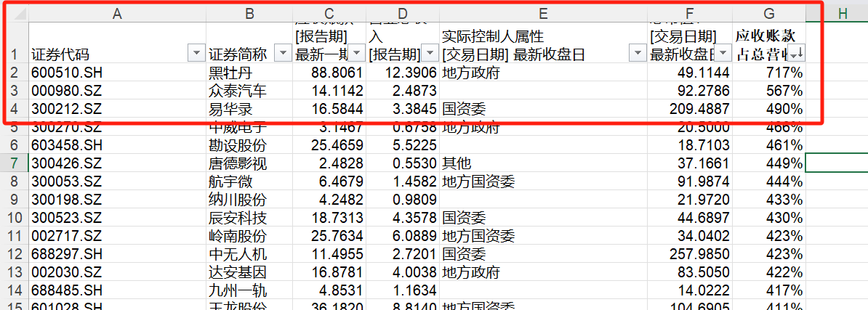Select column C header

click(329, 15)
